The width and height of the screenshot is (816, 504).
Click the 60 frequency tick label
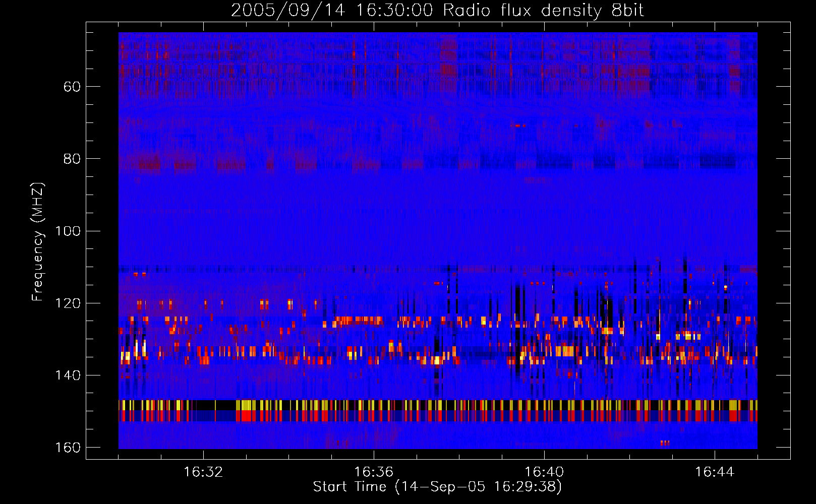(x=73, y=87)
